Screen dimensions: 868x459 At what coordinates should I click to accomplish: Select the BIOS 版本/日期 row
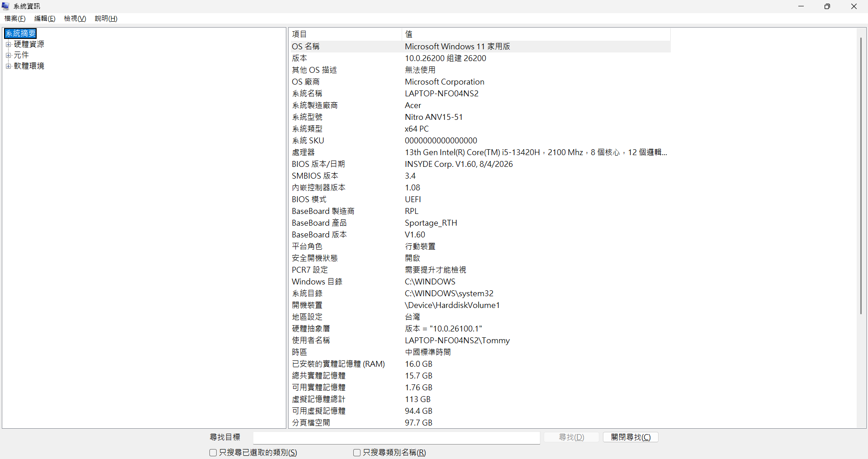click(479, 164)
